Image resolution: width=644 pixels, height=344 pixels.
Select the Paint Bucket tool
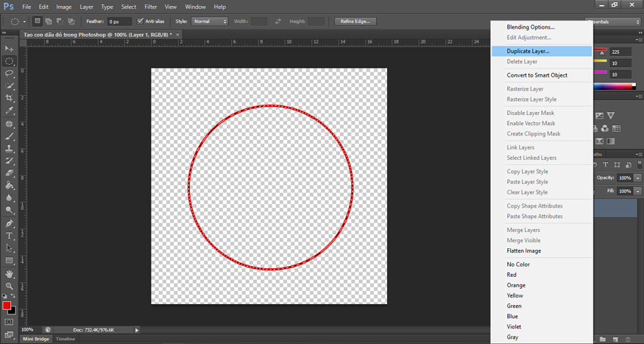9,186
